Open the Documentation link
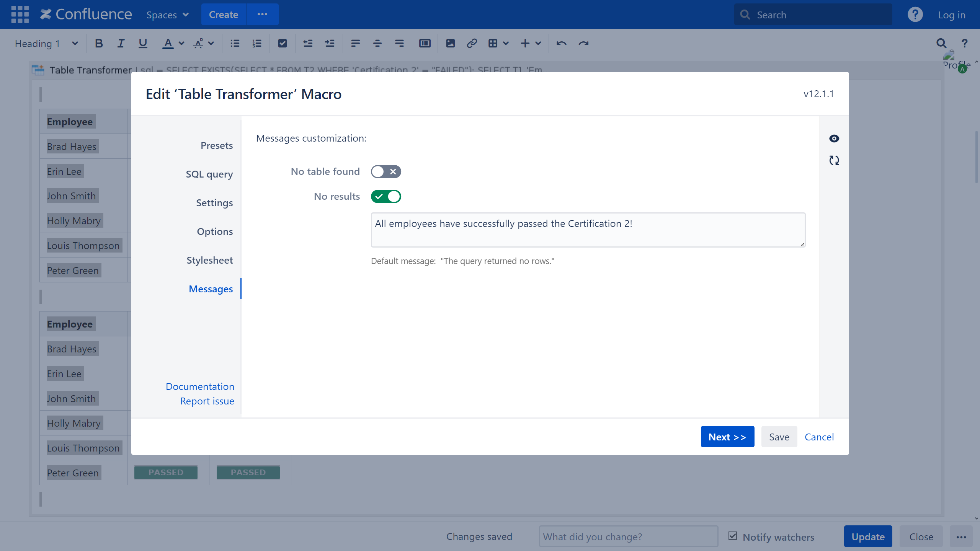Screen dimensions: 980x551 pyautogui.click(x=200, y=386)
